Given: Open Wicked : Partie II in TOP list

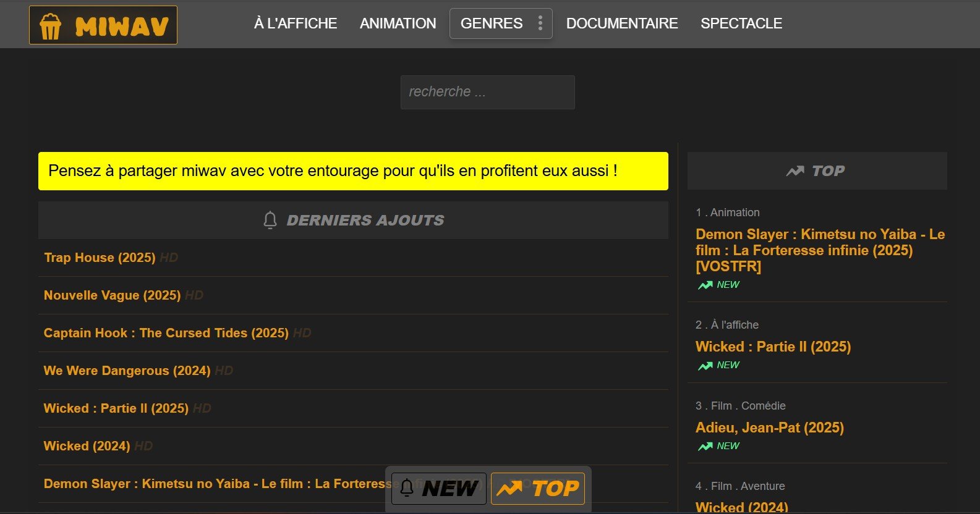Looking at the screenshot, I should point(773,347).
